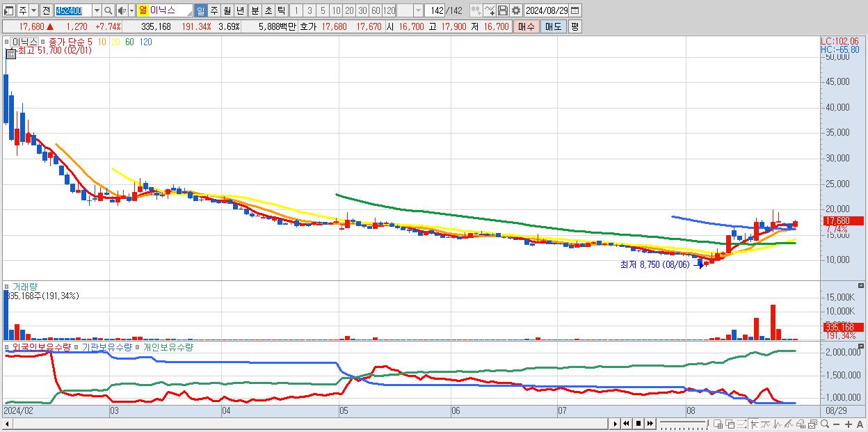The image size is (868, 432).
Task: Select interval 3 button
Action: (309, 10)
